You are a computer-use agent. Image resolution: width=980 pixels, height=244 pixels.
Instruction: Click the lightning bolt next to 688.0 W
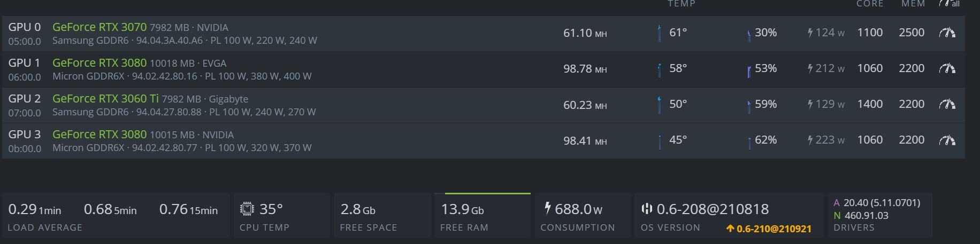pyautogui.click(x=547, y=208)
